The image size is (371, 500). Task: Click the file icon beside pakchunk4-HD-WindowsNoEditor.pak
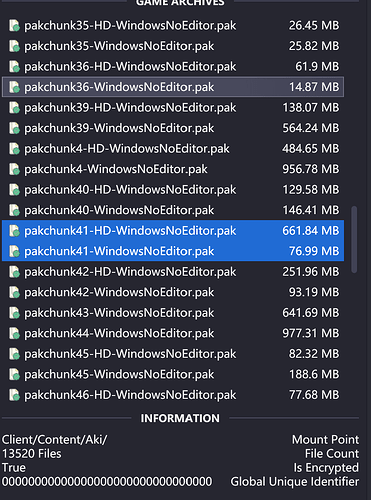[14, 149]
